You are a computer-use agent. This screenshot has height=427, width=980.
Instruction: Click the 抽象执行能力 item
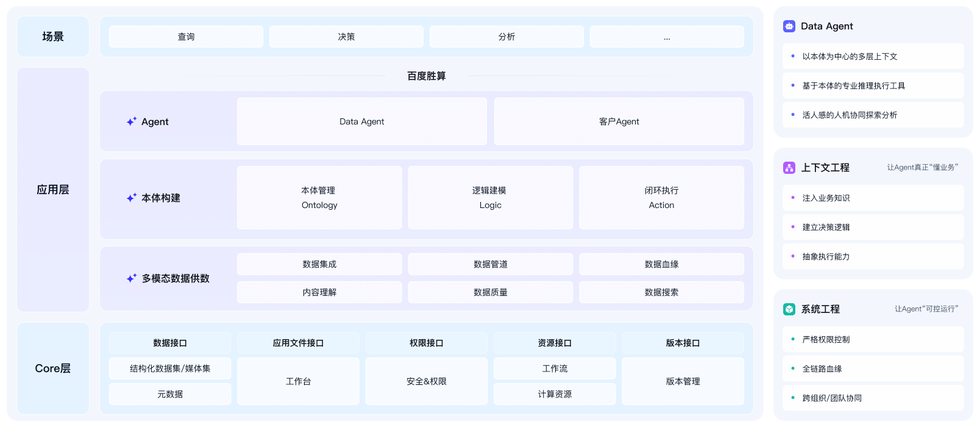(x=873, y=256)
